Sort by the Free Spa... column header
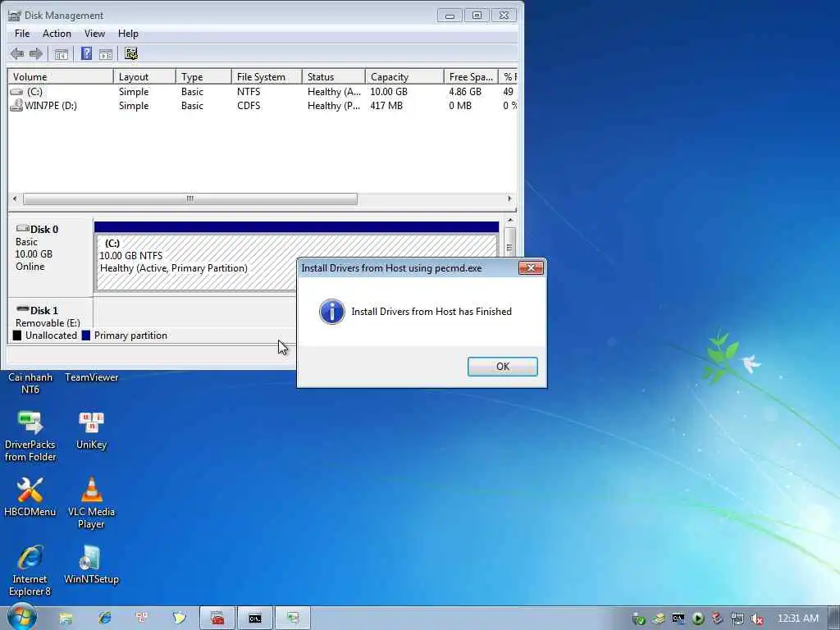The width and height of the screenshot is (840, 630). click(471, 76)
